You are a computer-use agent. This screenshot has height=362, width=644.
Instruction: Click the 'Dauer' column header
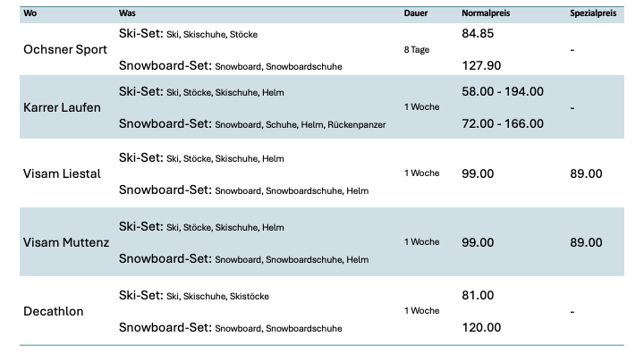tap(416, 13)
